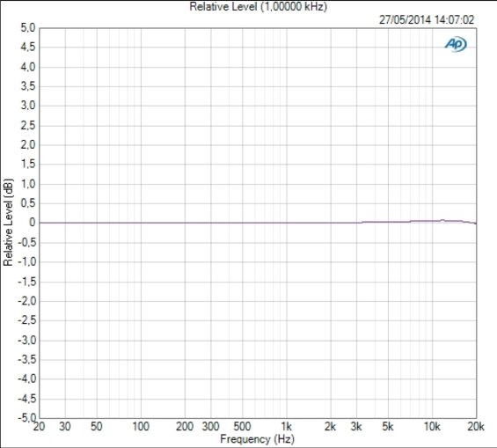Screen dimensions: 497x448
Task: Click the purple trace at 1 kHz
Action: (287, 223)
